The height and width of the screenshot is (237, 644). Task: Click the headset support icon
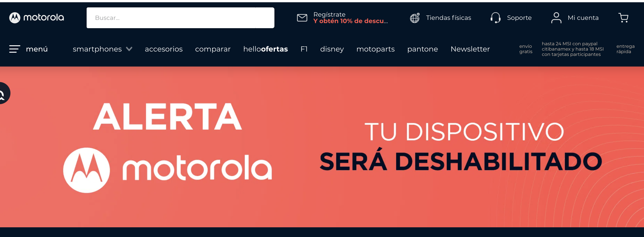pos(495,18)
